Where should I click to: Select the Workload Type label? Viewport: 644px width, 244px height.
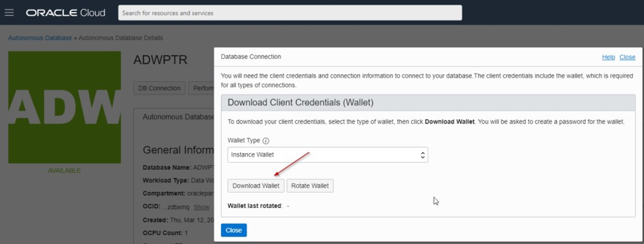tap(166, 180)
